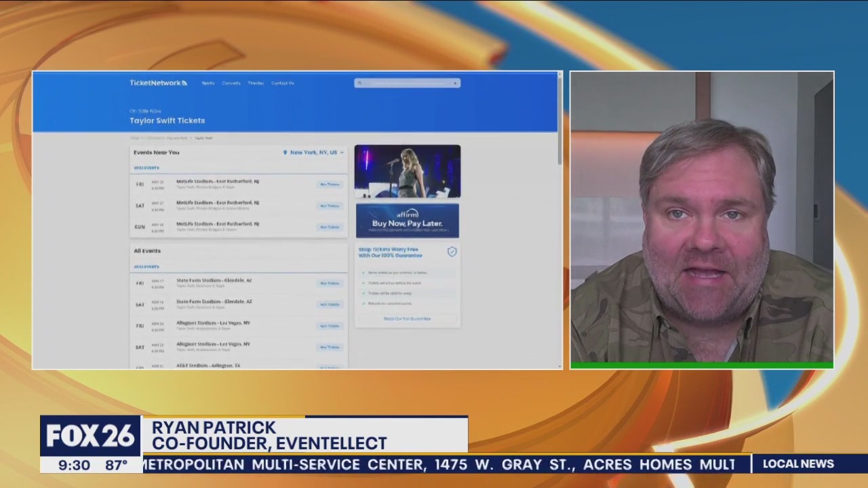
Task: Buy tickets for Sunday MetLife Stadium show
Action: click(x=330, y=227)
